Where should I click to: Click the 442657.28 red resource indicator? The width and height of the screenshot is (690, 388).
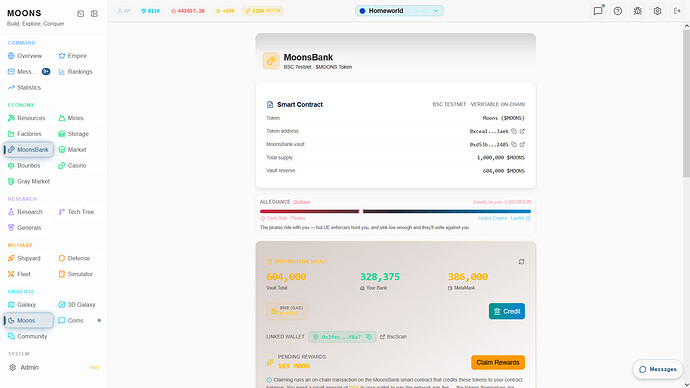pyautogui.click(x=187, y=11)
